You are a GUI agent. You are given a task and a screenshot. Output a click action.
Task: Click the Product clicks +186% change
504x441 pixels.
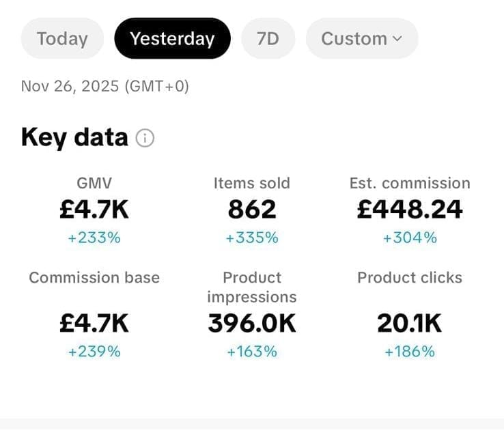point(410,352)
